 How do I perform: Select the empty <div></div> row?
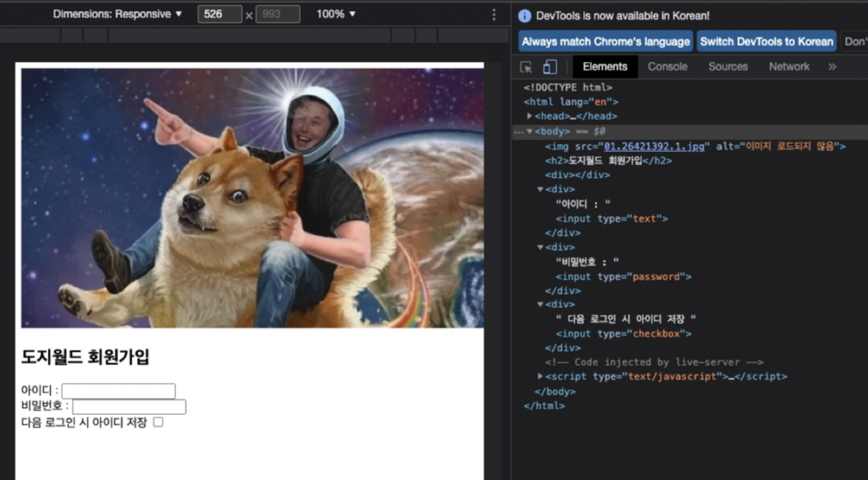point(578,175)
